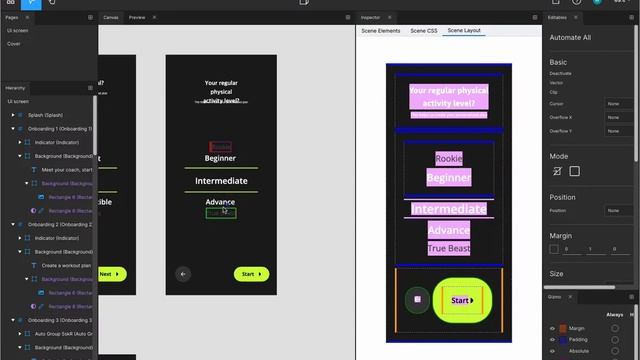The width and height of the screenshot is (640, 360).
Task: Click the Start button in canvas
Action: [x=251, y=274]
